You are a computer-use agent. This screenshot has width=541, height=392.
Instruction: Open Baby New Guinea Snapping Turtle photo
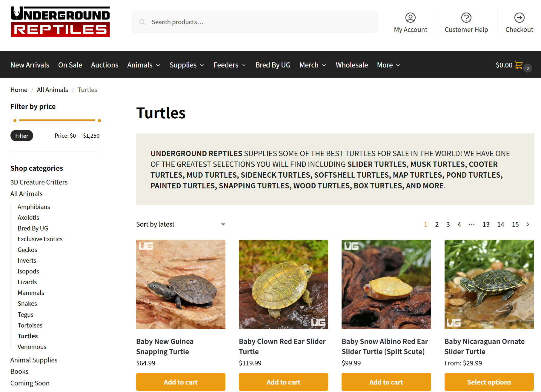[x=181, y=284]
